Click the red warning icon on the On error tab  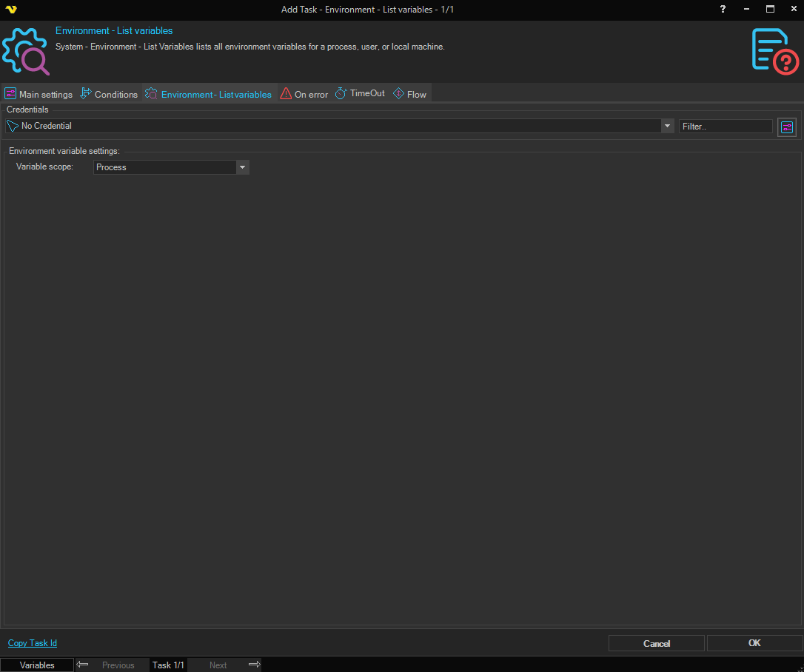tap(286, 94)
